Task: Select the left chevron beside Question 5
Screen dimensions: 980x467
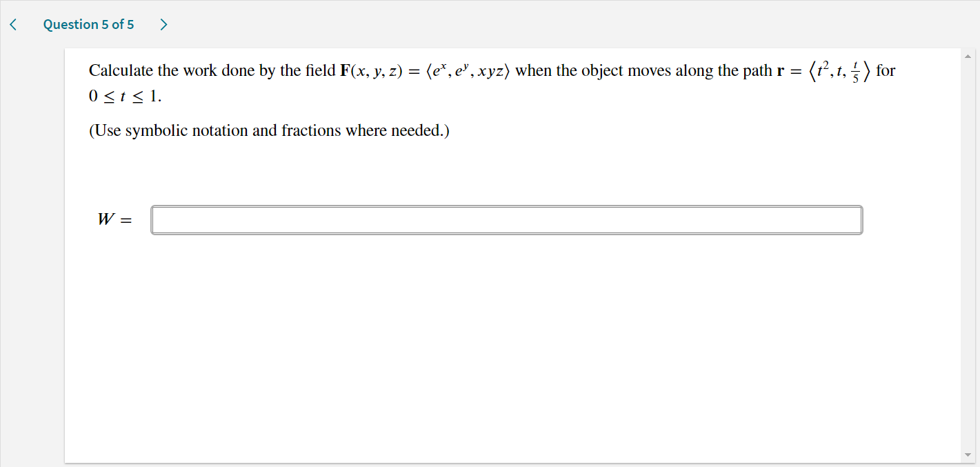Action: click(x=12, y=23)
